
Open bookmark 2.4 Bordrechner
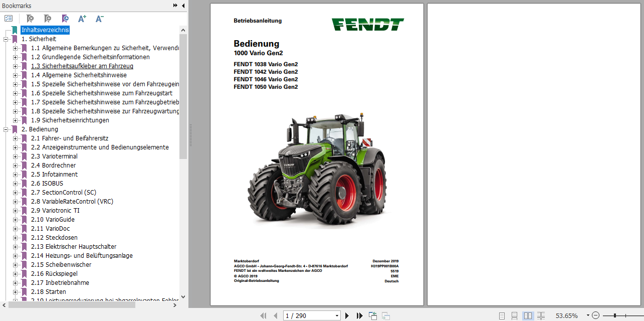53,166
